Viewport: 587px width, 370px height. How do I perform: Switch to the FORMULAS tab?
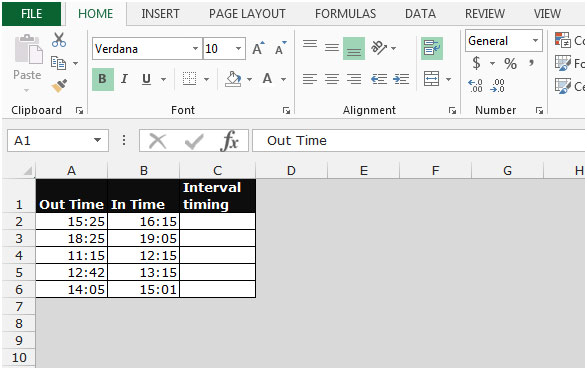point(345,14)
